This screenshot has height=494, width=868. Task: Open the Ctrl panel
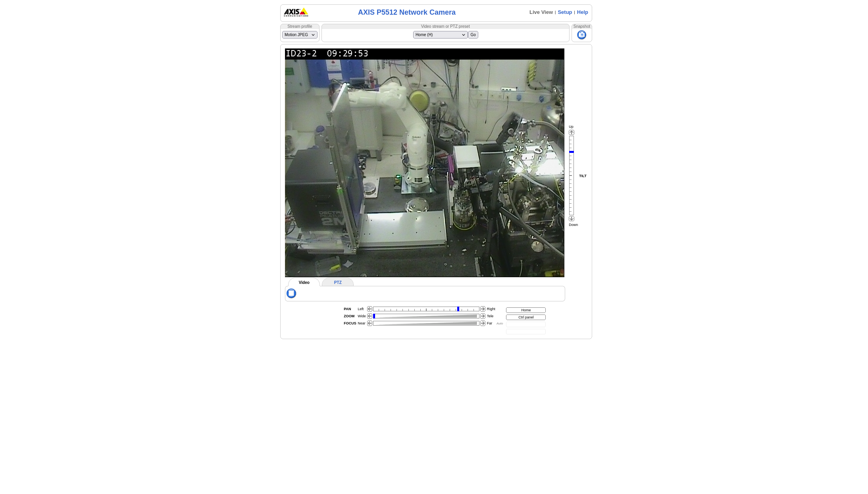click(525, 317)
